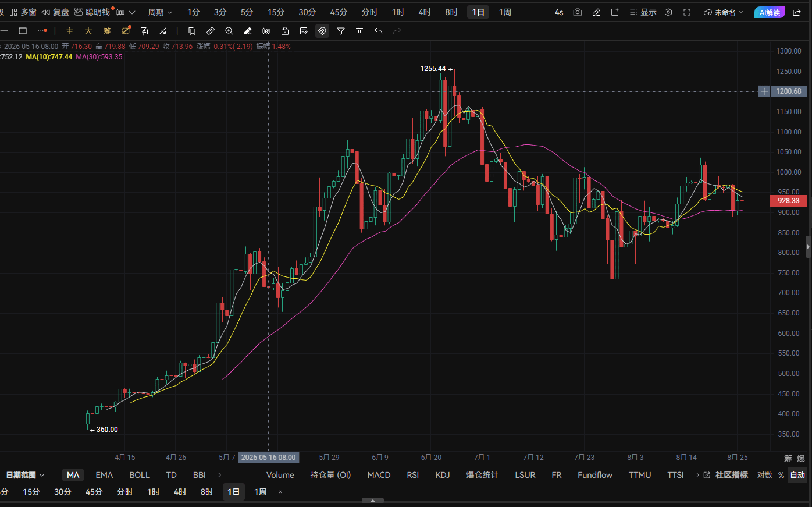
Task: Click the 4s refresh countdown
Action: tap(559, 12)
